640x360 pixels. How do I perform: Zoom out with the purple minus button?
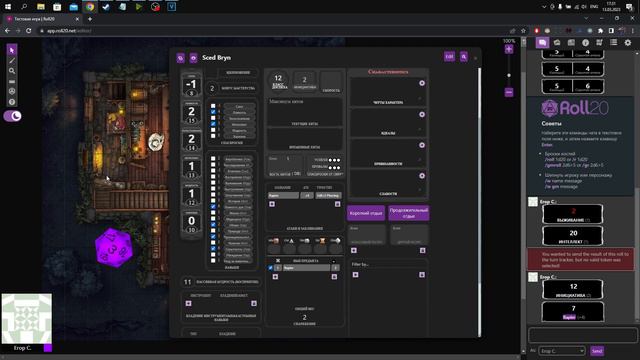coord(509,93)
